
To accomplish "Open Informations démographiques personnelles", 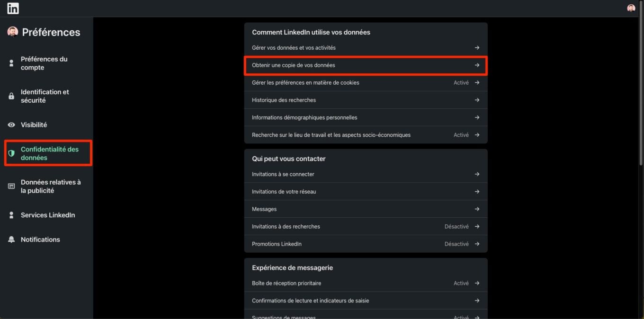I will point(366,117).
